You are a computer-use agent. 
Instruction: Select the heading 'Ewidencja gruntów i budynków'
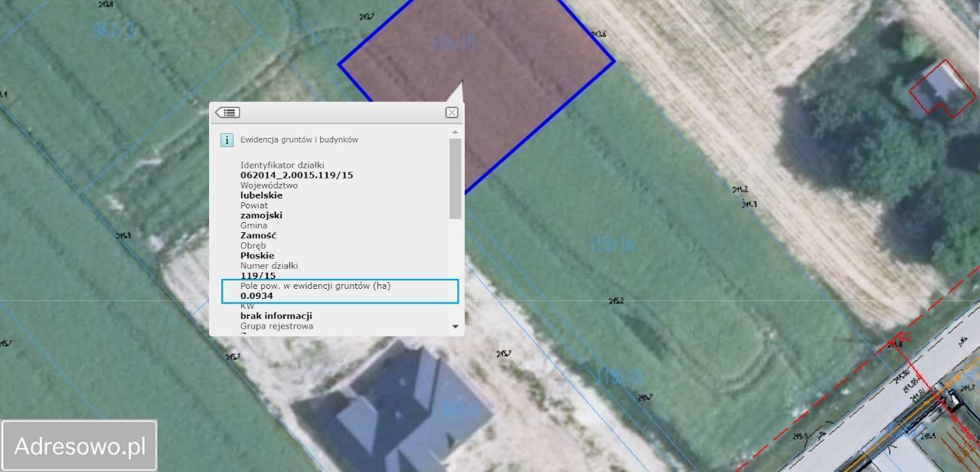[x=299, y=140]
